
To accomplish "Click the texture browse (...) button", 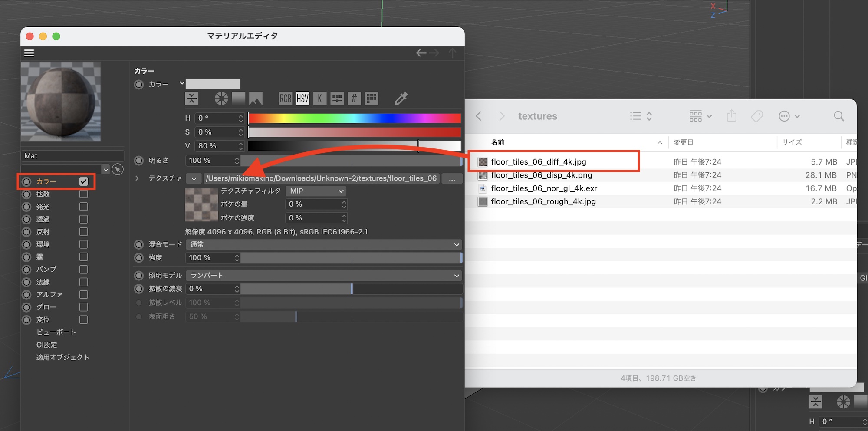I will coord(452,179).
